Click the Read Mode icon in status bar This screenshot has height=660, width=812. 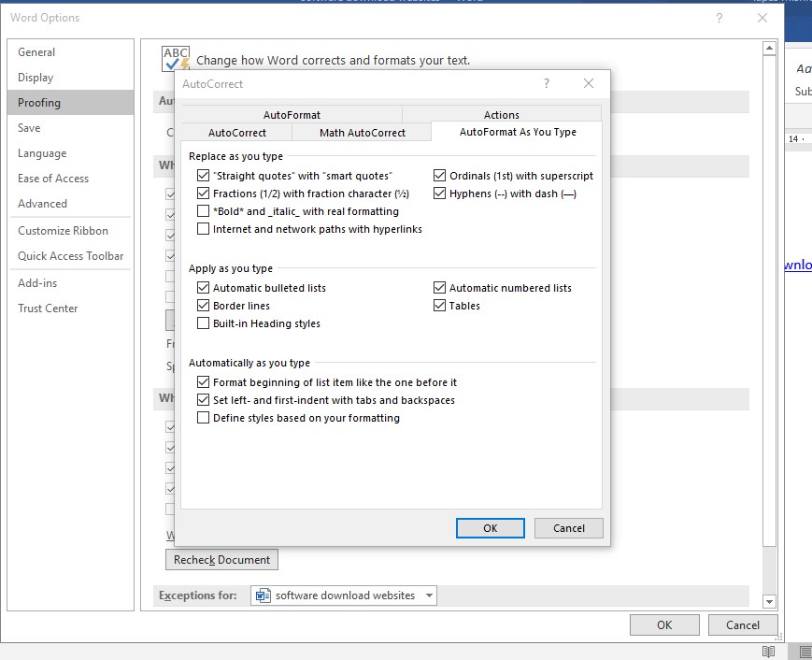pyautogui.click(x=768, y=652)
